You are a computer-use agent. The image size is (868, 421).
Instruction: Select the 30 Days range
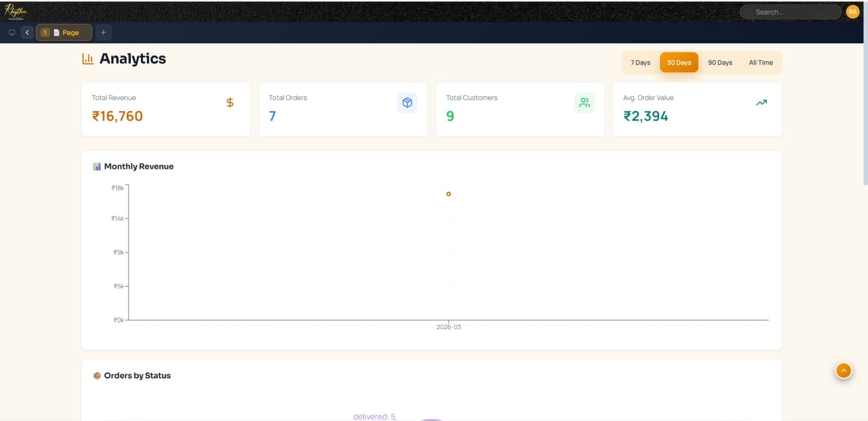[679, 62]
